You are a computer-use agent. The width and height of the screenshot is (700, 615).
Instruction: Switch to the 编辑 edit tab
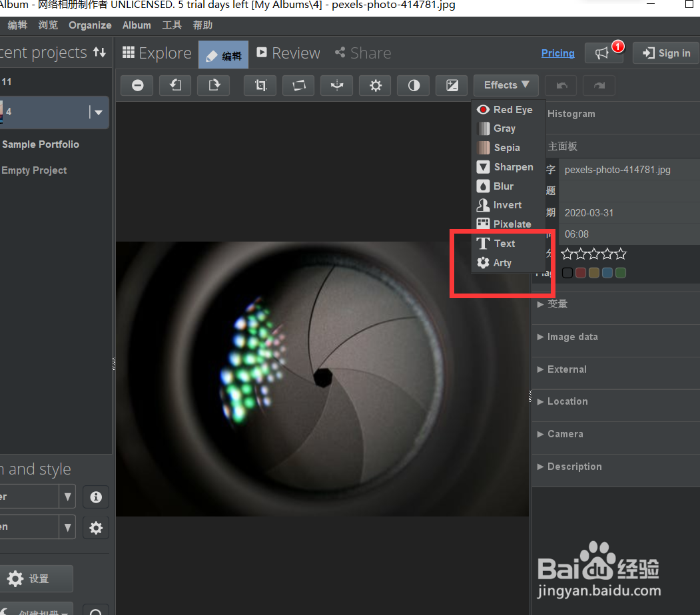(223, 55)
